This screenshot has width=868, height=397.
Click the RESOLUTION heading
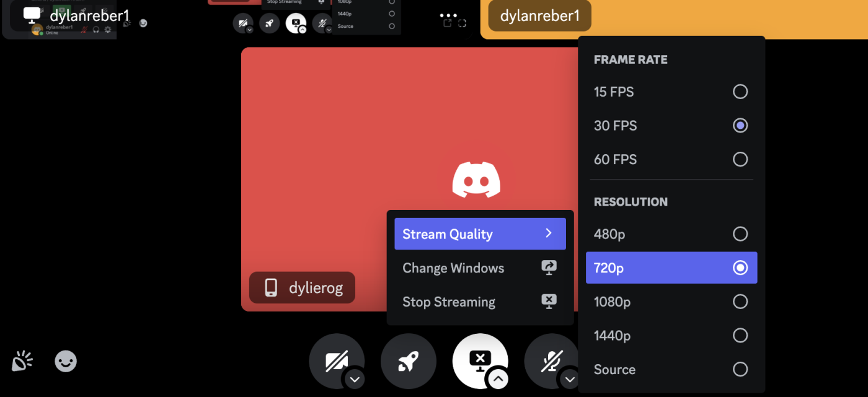631,202
